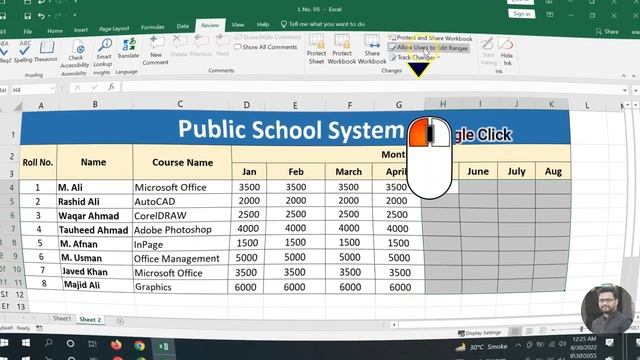This screenshot has height=360, width=640.
Task: Open the Page Layout tab
Action: (114, 29)
